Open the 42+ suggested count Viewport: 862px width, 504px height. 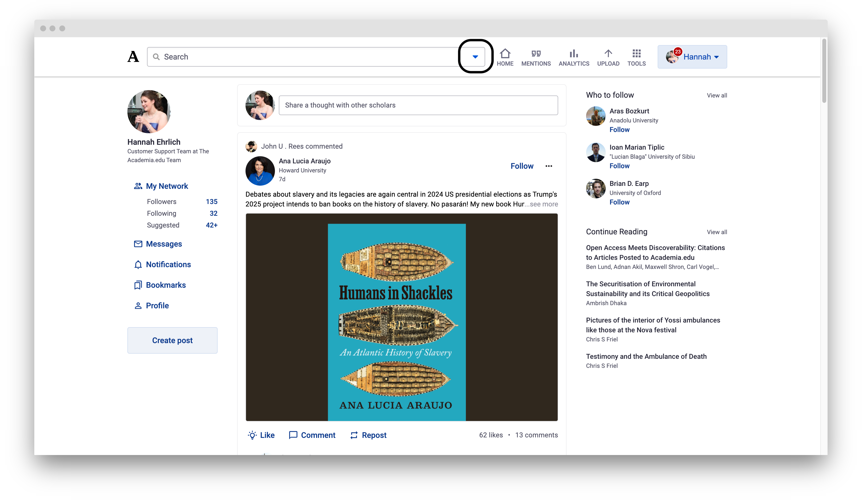click(212, 225)
